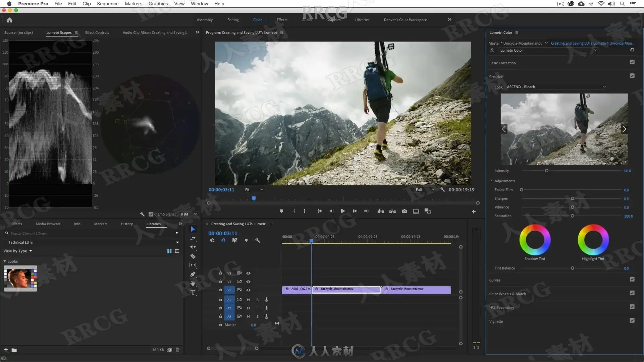
Task: Hide video track V2 with eye icon
Action: [x=249, y=282]
